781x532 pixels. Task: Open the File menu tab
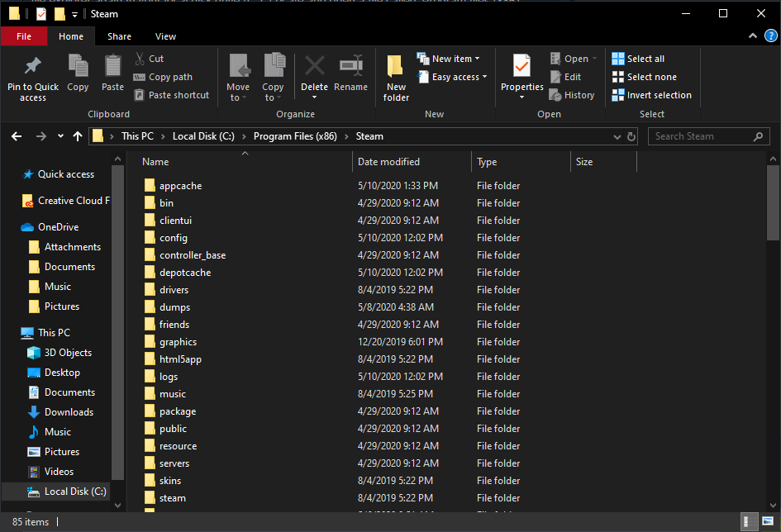(x=24, y=36)
